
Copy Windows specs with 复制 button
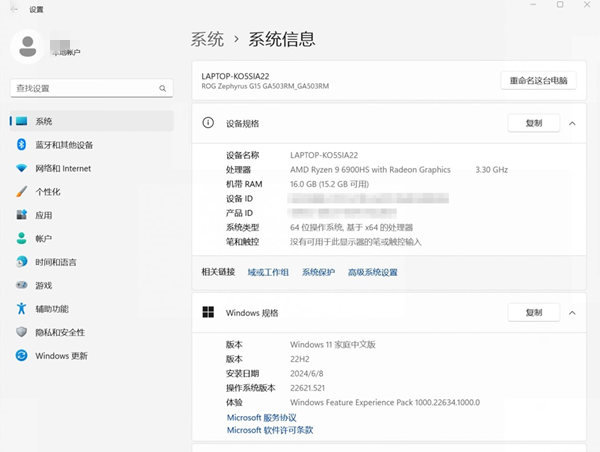(534, 312)
